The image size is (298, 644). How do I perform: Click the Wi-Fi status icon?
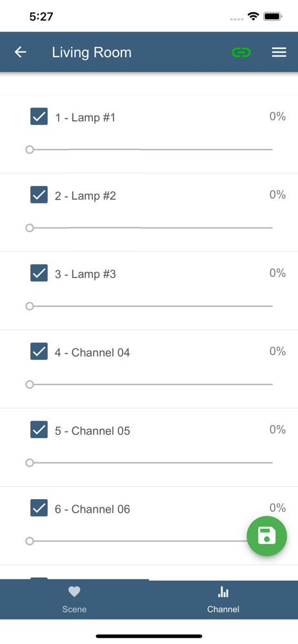[253, 17]
